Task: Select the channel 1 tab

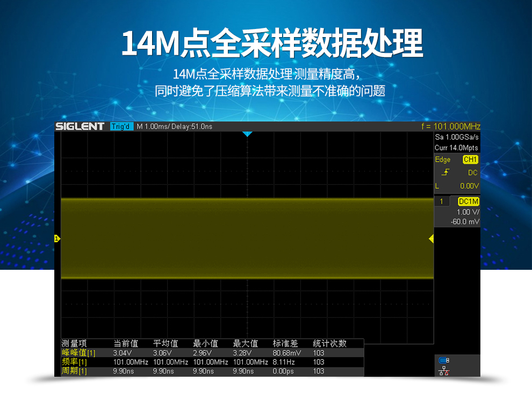Action: [442, 202]
